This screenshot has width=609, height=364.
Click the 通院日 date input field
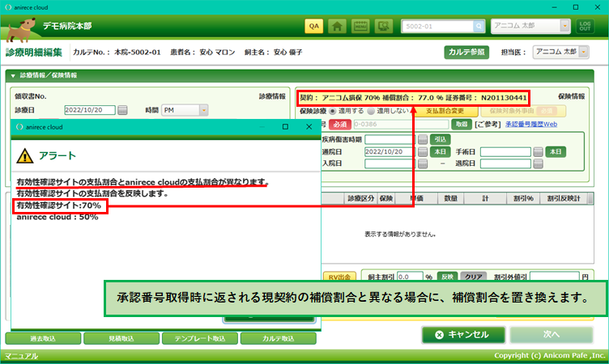pyautogui.click(x=390, y=152)
